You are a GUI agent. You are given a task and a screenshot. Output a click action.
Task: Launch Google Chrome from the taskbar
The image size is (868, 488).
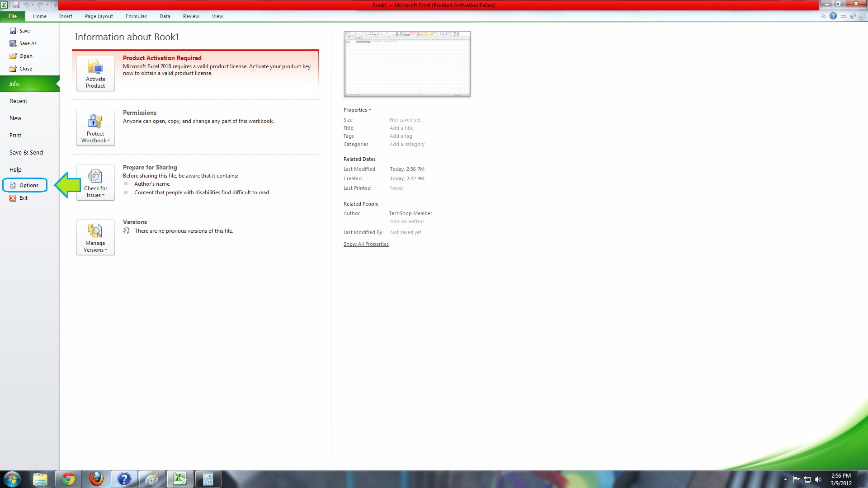68,479
